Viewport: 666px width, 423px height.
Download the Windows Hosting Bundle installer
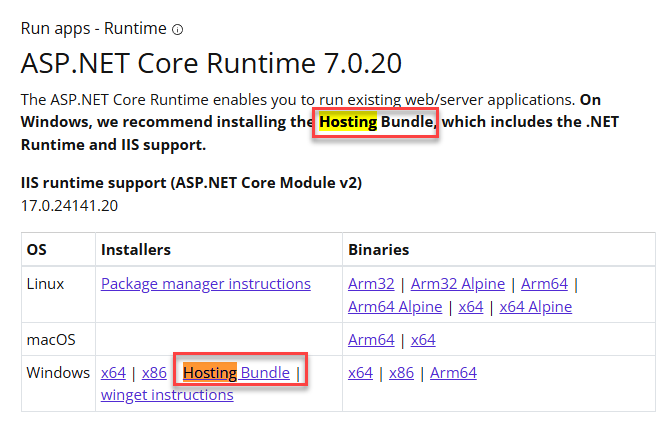(236, 372)
